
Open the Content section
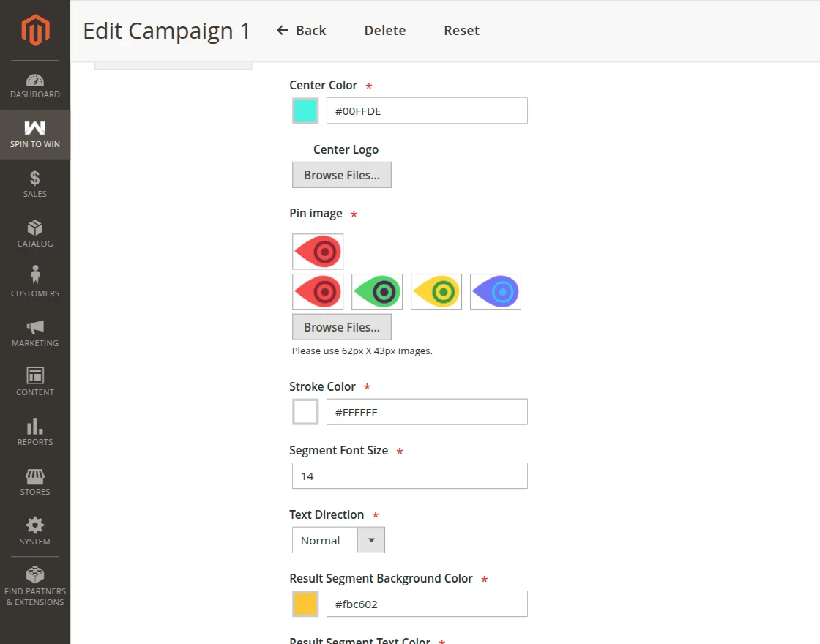coord(34,381)
